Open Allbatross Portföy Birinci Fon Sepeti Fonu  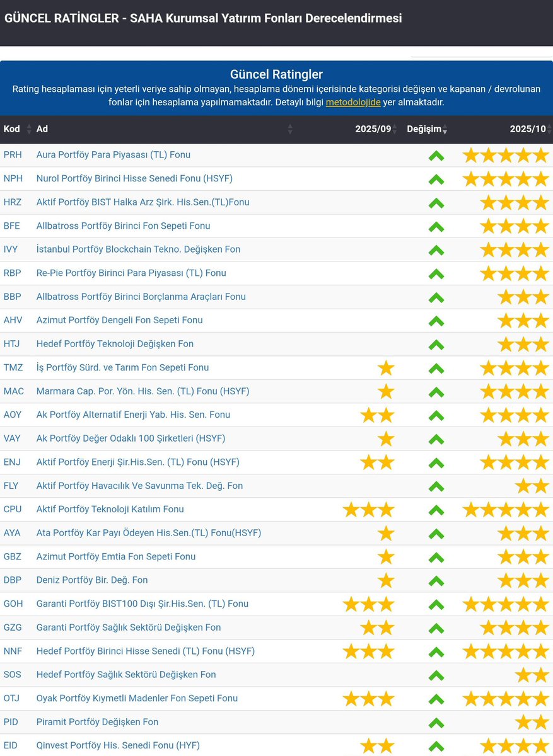coord(124,226)
